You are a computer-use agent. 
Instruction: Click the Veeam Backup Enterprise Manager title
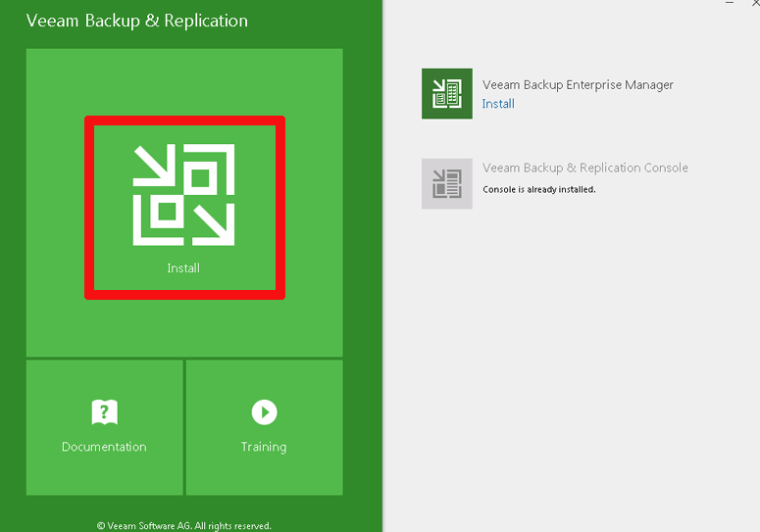point(578,84)
